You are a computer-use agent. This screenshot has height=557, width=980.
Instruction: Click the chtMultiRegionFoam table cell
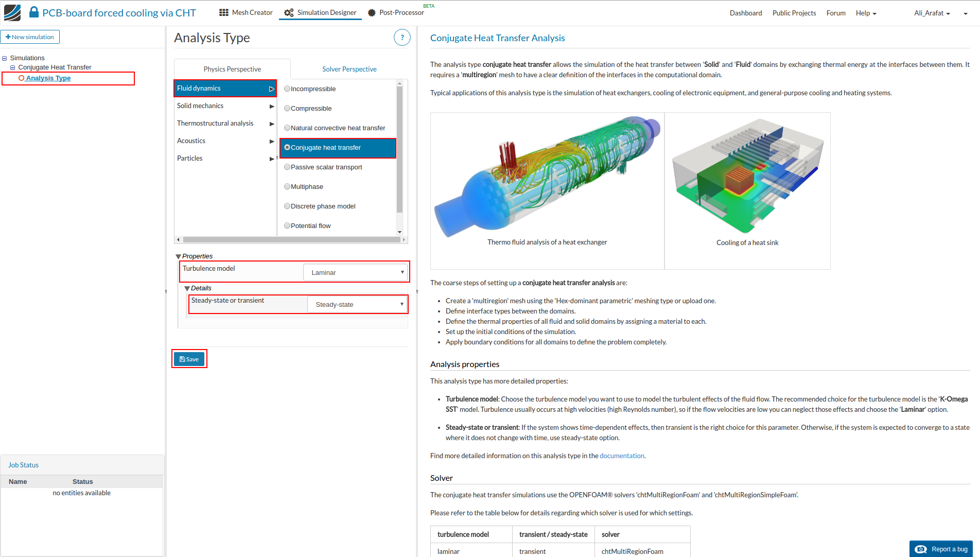(x=642, y=551)
